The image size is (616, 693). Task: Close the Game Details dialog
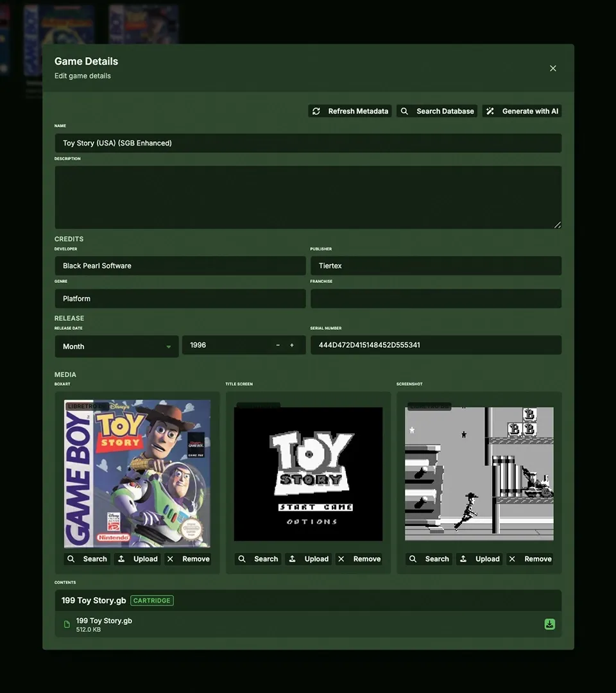[553, 68]
